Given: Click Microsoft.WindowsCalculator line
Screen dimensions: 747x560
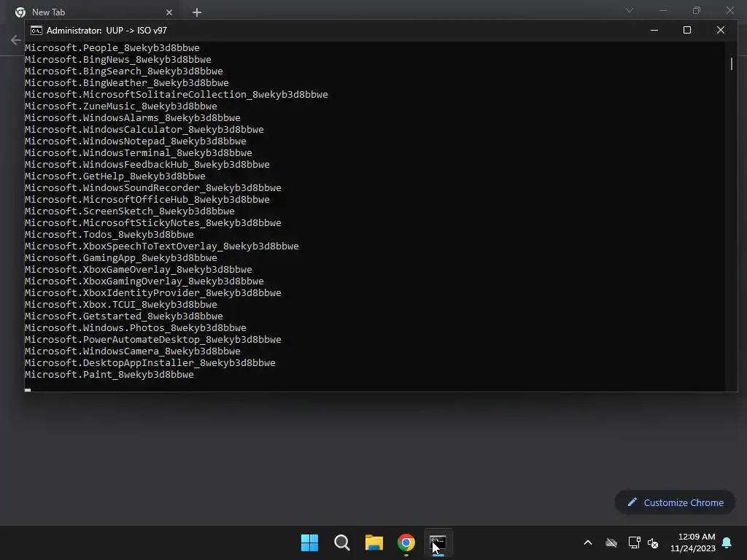Looking at the screenshot, I should point(144,130).
